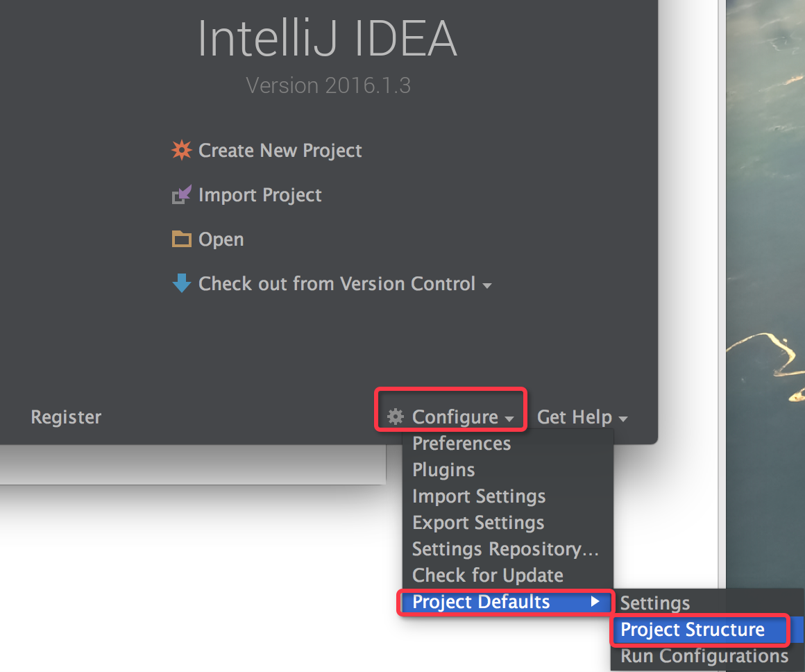Open the Plugins menu entry
Screen dimensions: 805x672
(443, 469)
